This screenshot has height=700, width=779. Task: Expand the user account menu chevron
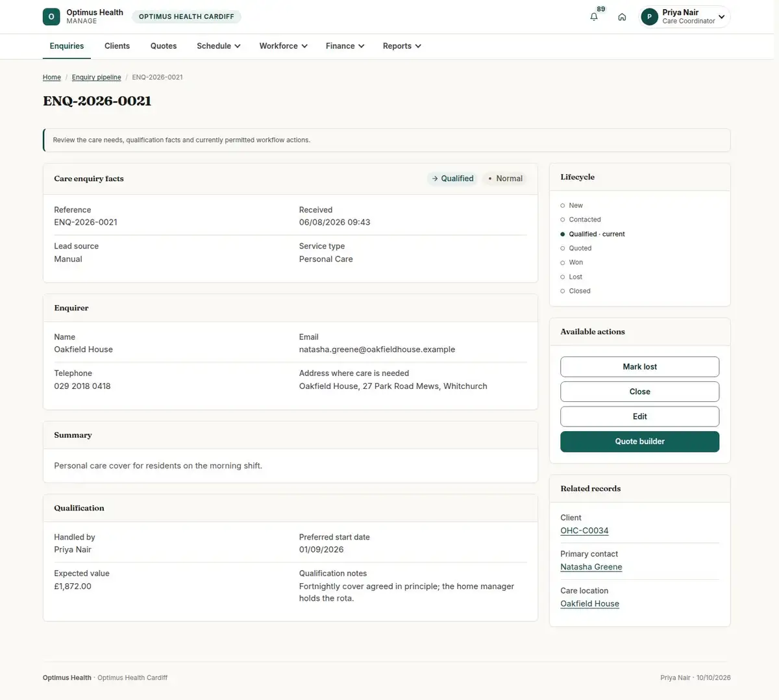tap(721, 17)
